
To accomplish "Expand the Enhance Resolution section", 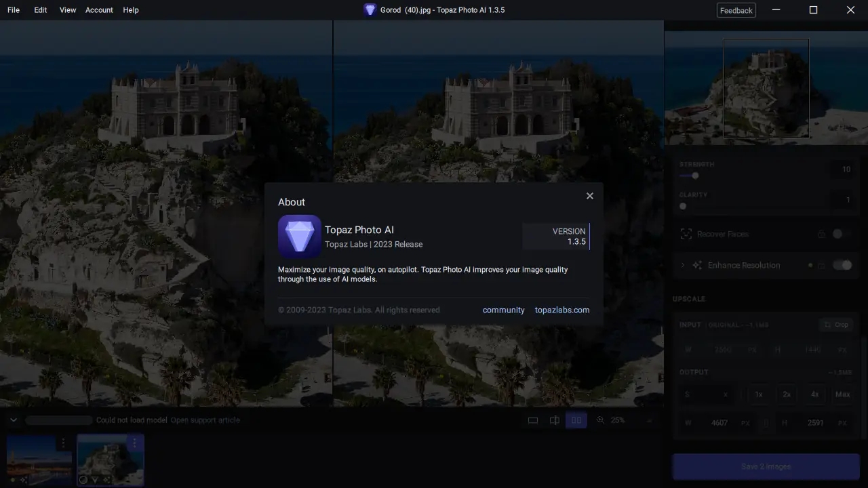I will pos(683,265).
